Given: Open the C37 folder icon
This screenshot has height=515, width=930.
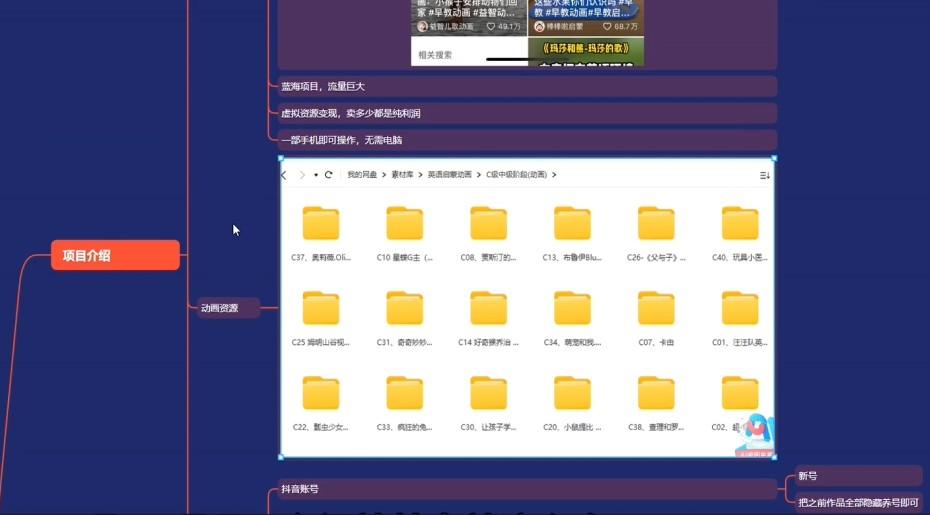Looking at the screenshot, I should [321, 224].
